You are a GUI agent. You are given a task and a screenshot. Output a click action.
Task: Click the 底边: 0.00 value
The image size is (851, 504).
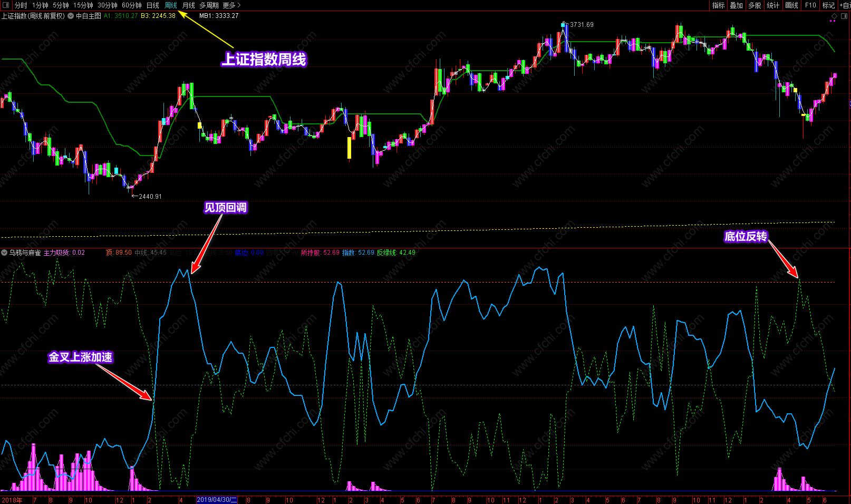(x=249, y=253)
